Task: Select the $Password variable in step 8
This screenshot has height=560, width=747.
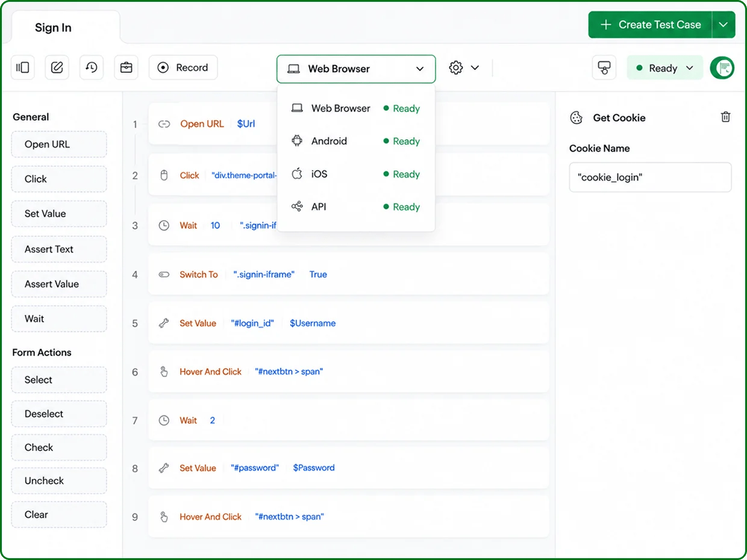Action: click(314, 468)
